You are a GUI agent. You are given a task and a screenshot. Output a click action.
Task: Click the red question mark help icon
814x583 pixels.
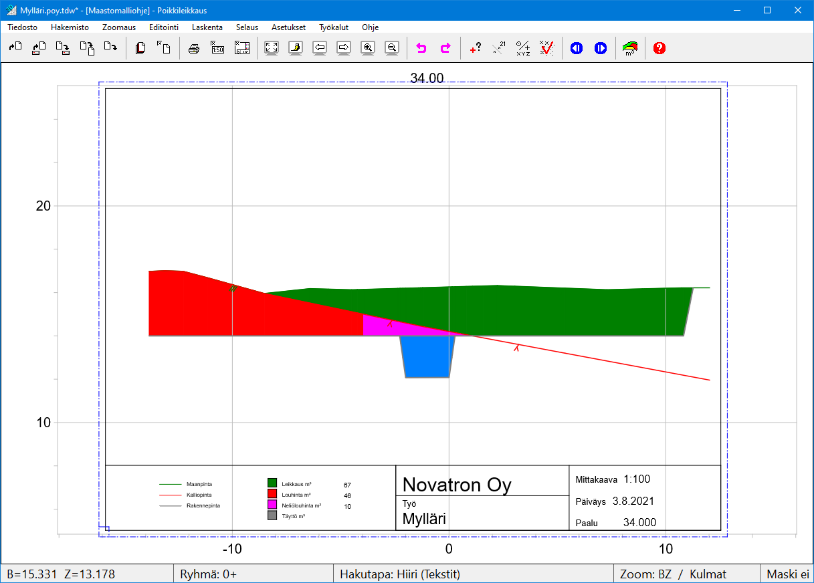pyautogui.click(x=659, y=48)
